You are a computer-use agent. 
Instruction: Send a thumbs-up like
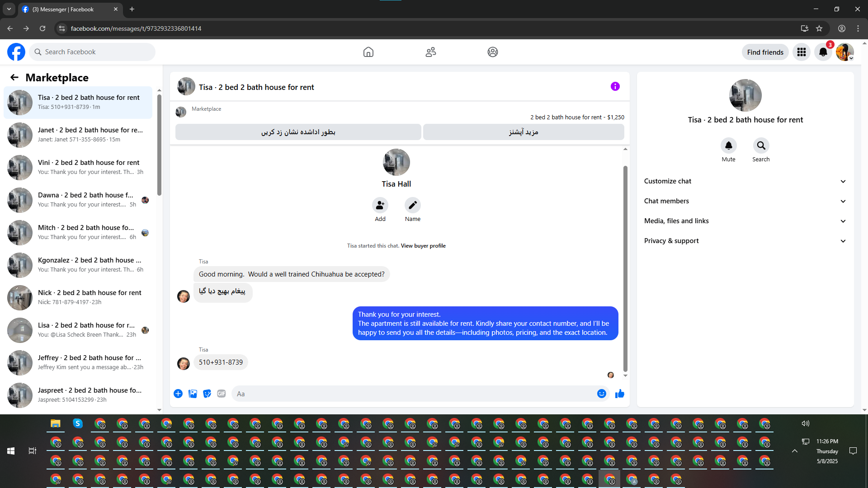(620, 394)
